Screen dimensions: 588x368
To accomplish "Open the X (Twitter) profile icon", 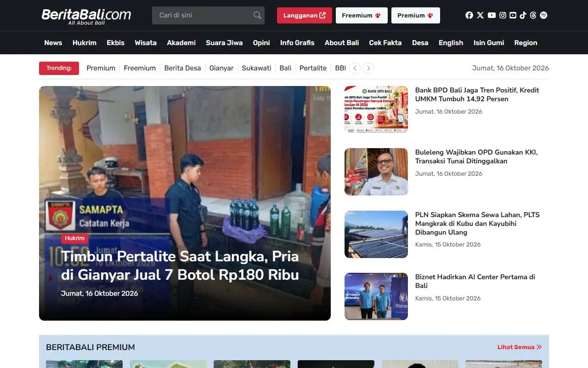I will tap(481, 15).
